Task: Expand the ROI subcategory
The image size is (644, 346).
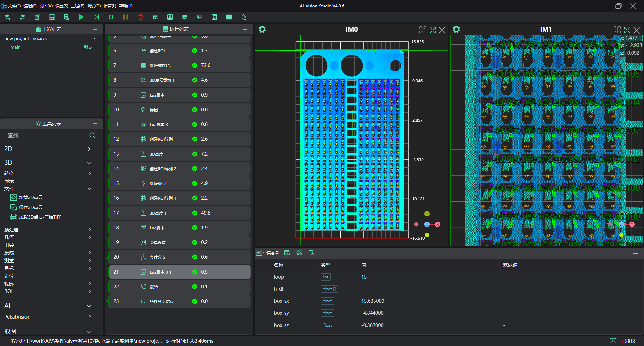Action: coord(90,291)
